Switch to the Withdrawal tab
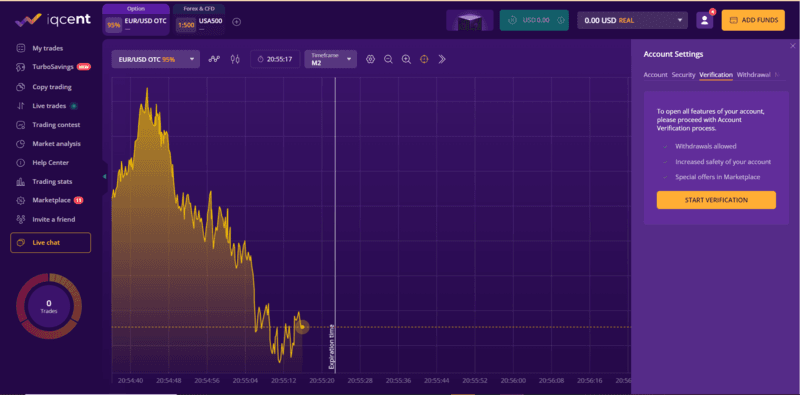The width and height of the screenshot is (800, 395). tap(753, 75)
